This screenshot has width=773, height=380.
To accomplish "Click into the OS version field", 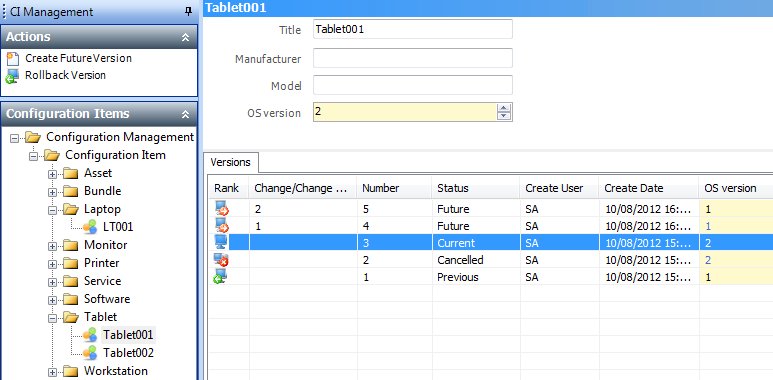I will 405,112.
